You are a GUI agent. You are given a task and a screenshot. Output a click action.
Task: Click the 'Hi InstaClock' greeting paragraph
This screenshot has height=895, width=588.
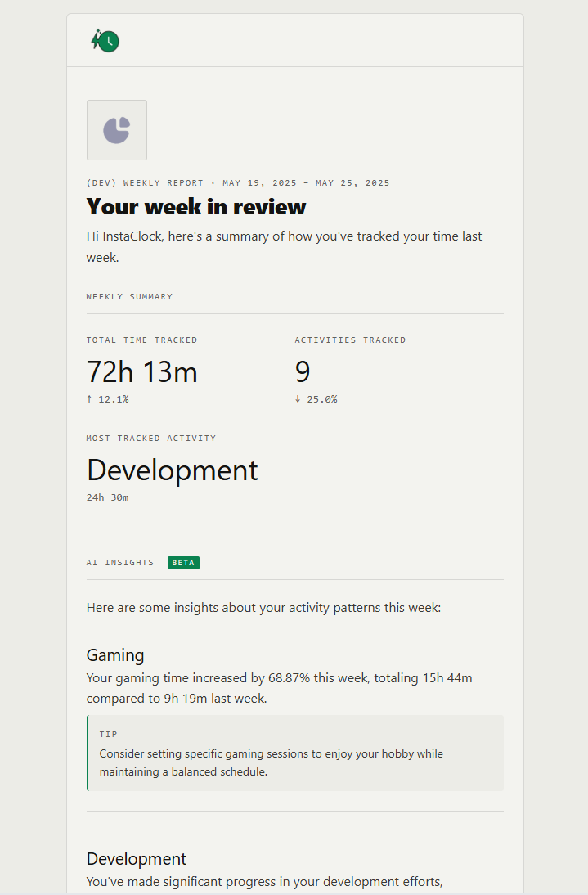284,246
